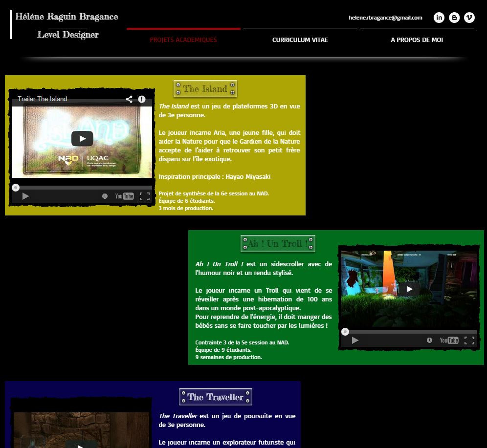
Task: Open the LinkedIn profile icon
Action: click(x=439, y=17)
